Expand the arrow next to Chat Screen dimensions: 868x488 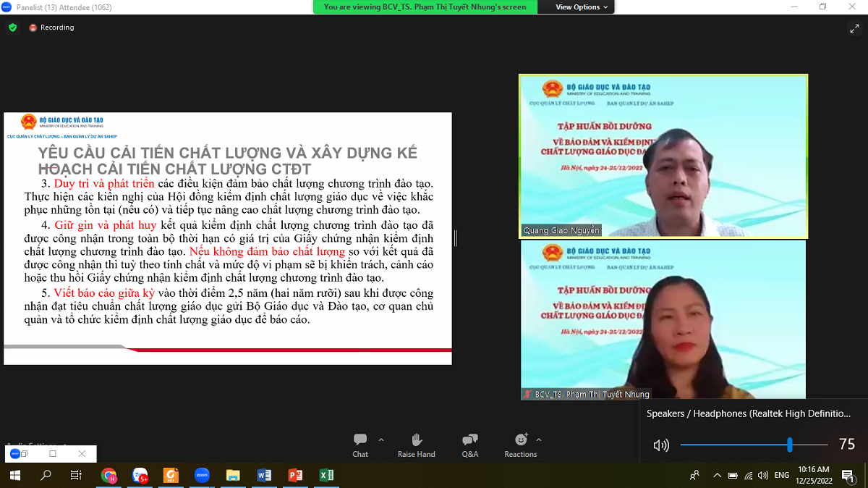pyautogui.click(x=381, y=439)
